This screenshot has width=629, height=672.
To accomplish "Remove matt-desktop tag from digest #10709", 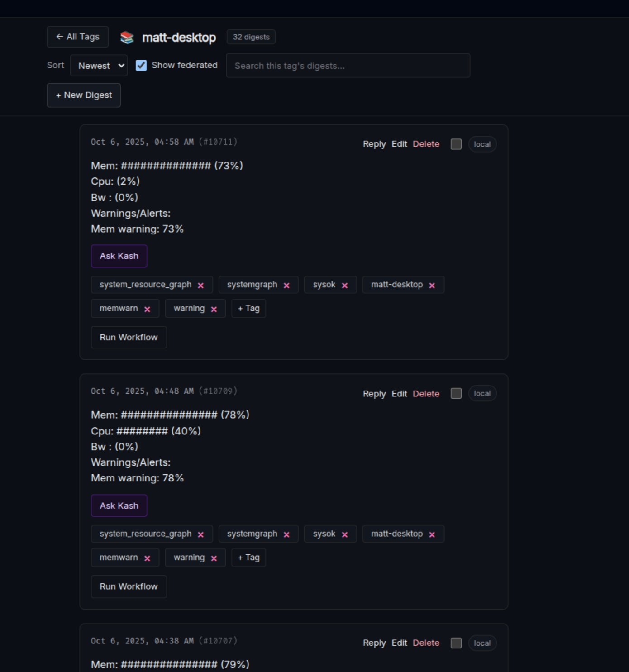I will 432,534.
